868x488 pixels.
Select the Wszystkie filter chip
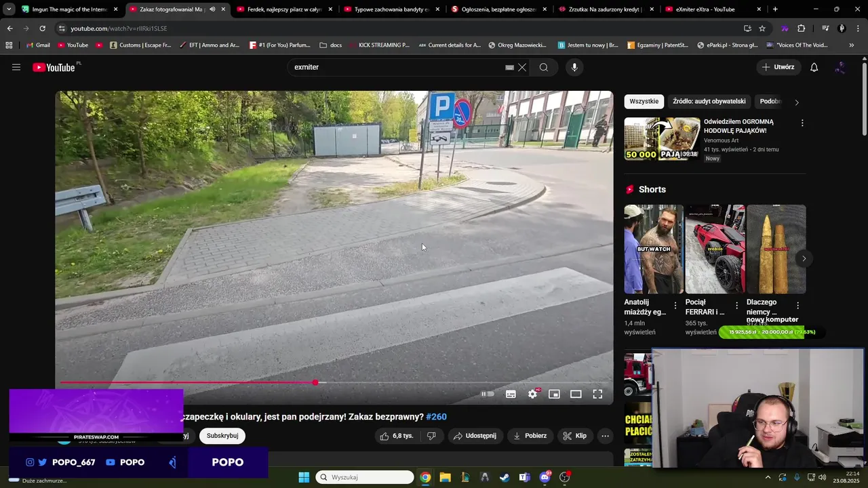(644, 102)
